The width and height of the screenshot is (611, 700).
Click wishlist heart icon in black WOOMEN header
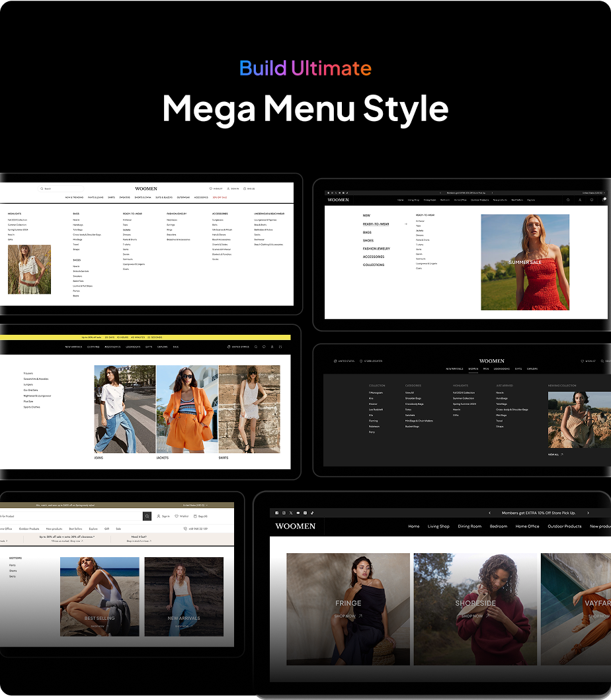591,200
